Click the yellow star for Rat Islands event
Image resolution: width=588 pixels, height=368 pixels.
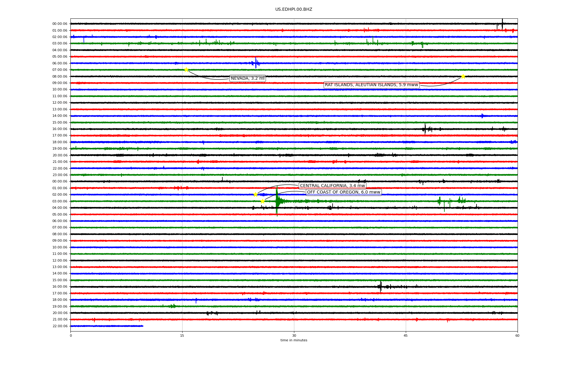(463, 76)
